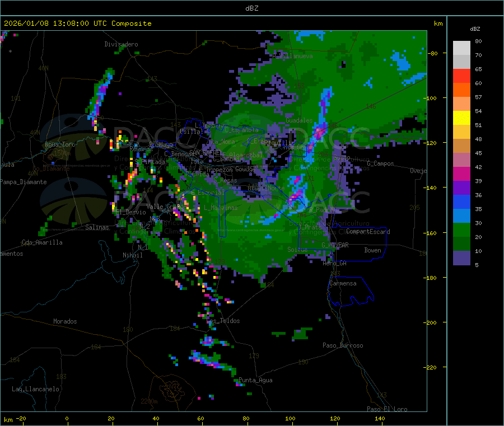
Task: Click the 'Paso_Barroso' map label
Action: (x=343, y=346)
